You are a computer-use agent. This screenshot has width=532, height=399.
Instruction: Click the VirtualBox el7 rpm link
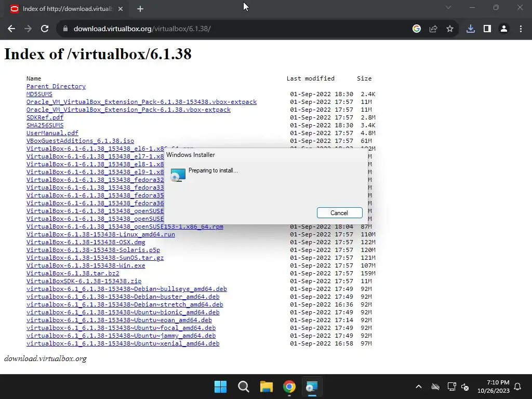95,157
